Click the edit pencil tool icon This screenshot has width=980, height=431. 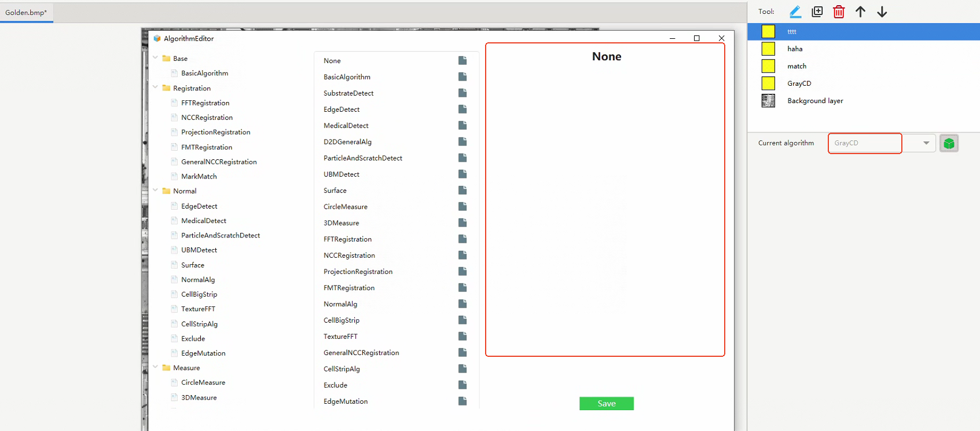[x=795, y=12]
